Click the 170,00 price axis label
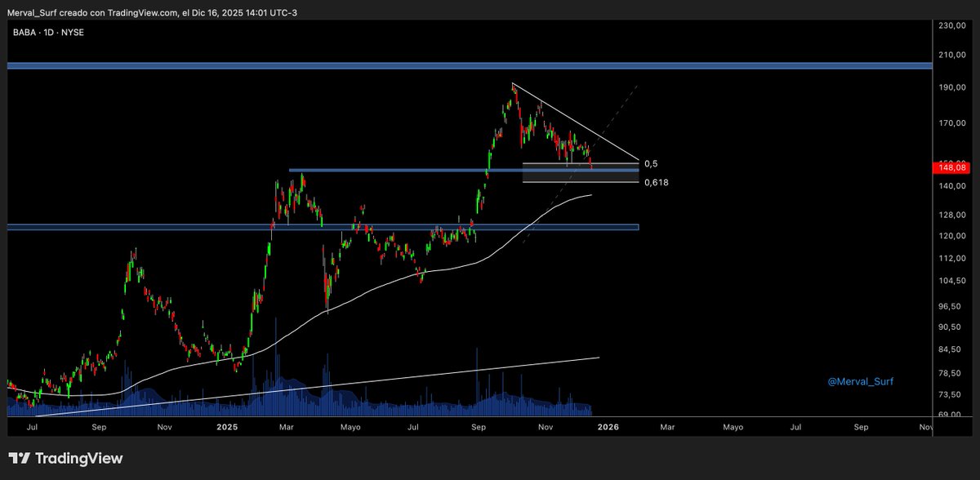980x480 pixels. pyautogui.click(x=951, y=123)
